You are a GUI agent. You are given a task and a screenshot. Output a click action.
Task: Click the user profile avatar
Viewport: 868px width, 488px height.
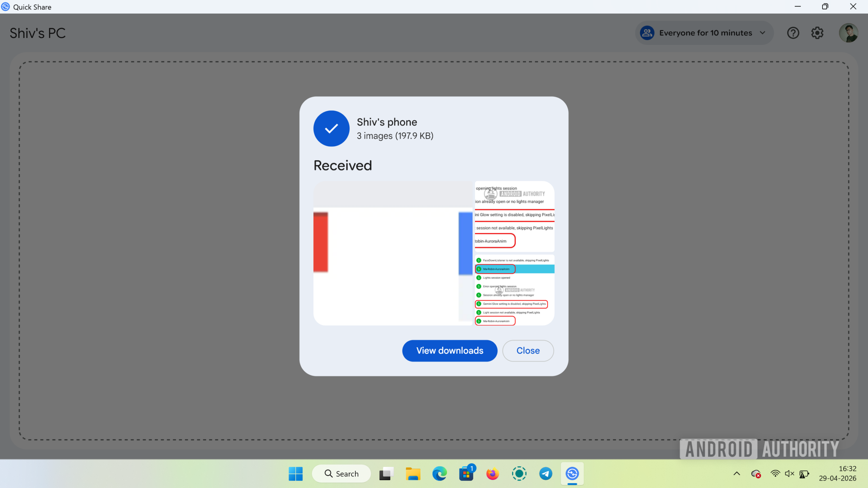click(848, 33)
